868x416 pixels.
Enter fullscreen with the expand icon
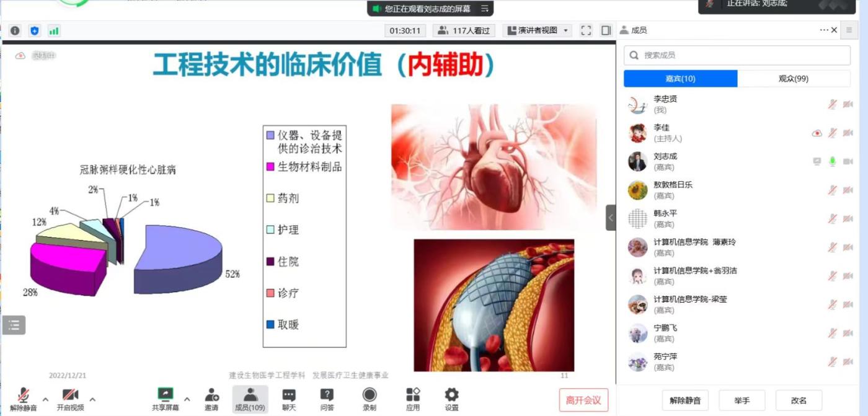click(586, 30)
